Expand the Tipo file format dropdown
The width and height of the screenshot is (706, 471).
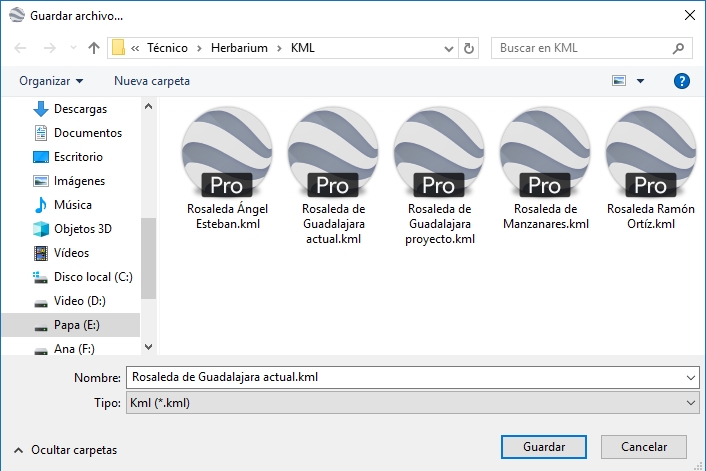[692, 402]
